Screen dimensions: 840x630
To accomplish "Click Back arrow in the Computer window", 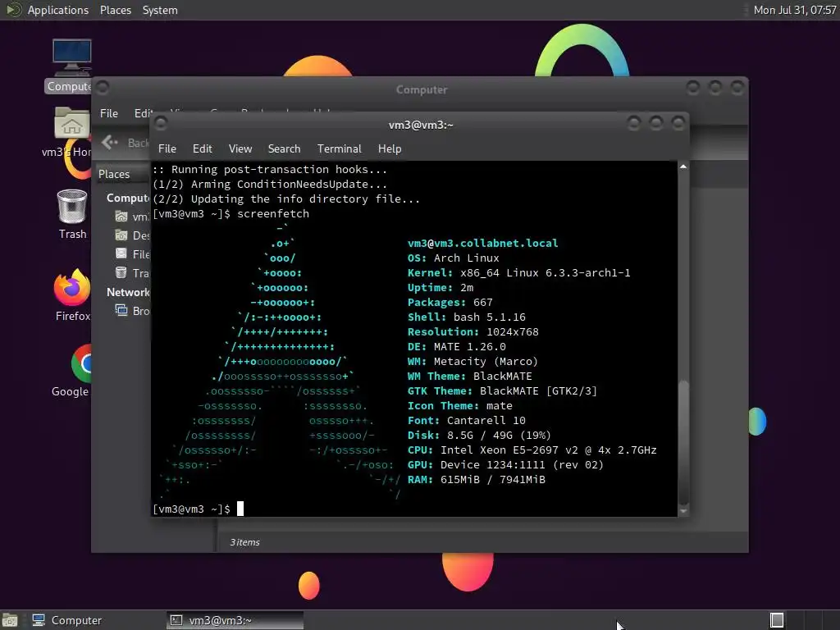I will pyautogui.click(x=110, y=143).
